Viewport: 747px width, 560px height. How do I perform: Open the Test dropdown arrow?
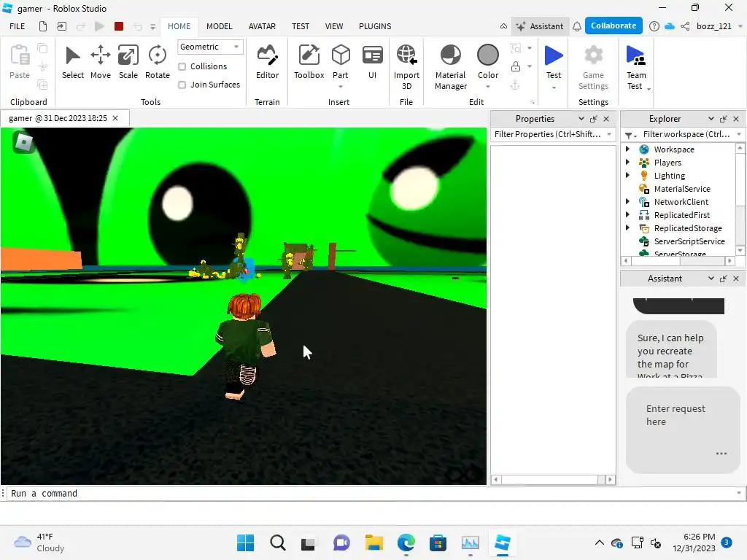point(554,87)
